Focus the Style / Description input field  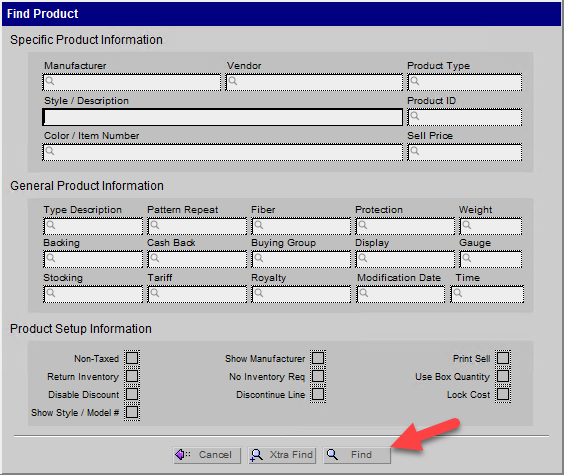[223, 117]
